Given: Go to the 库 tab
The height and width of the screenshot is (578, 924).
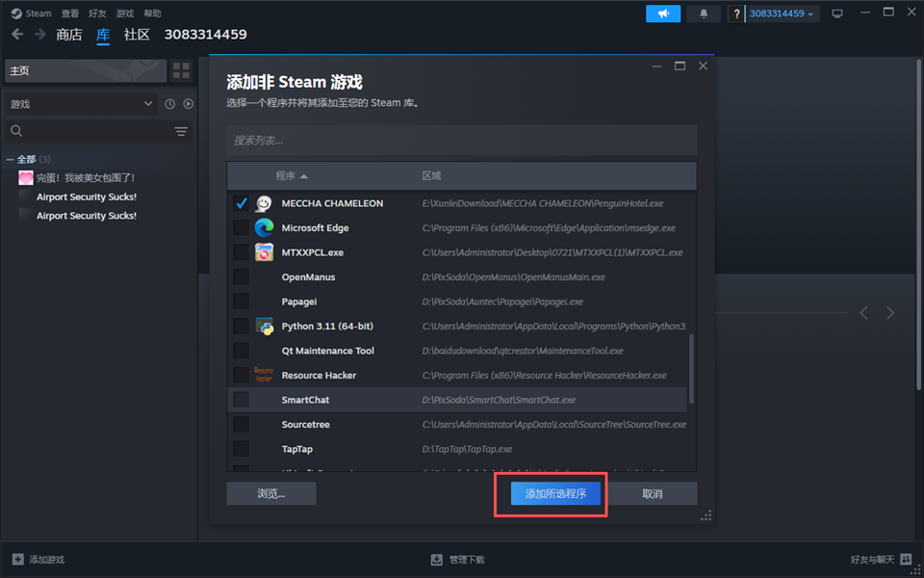Looking at the screenshot, I should click(x=103, y=35).
